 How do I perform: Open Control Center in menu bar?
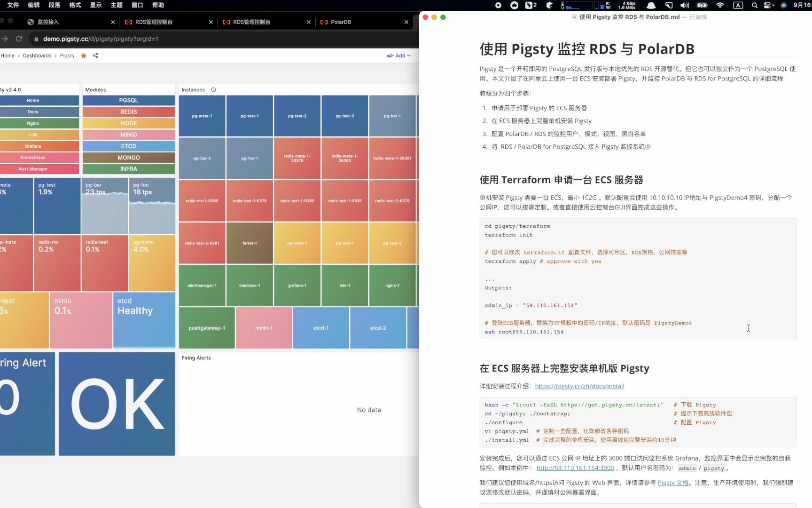(x=768, y=5)
